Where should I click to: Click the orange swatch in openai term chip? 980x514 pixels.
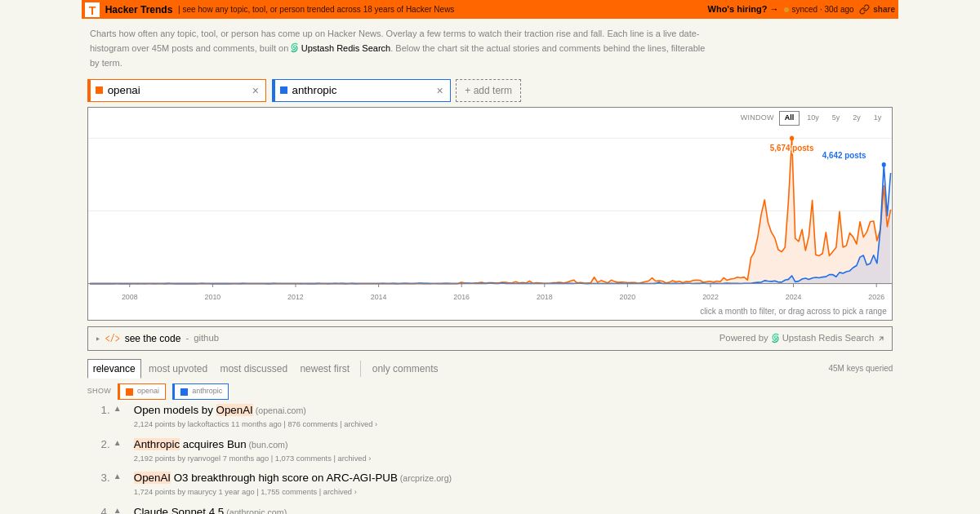(x=100, y=91)
